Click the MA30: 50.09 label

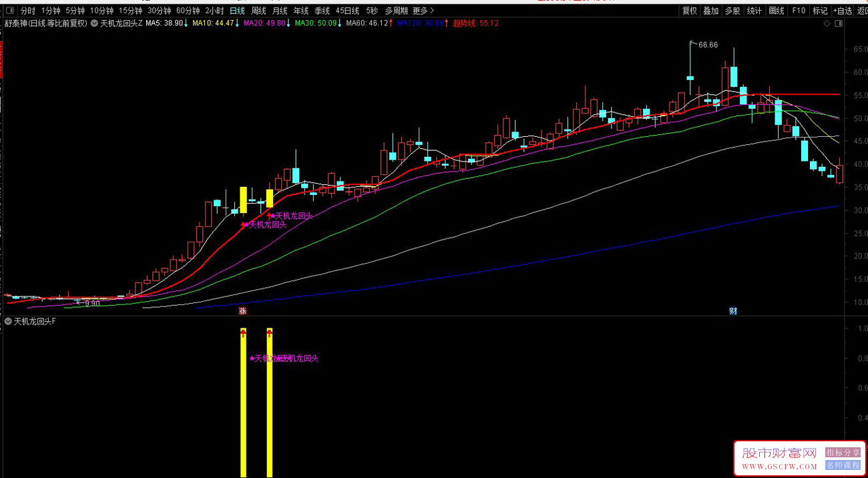(x=316, y=23)
